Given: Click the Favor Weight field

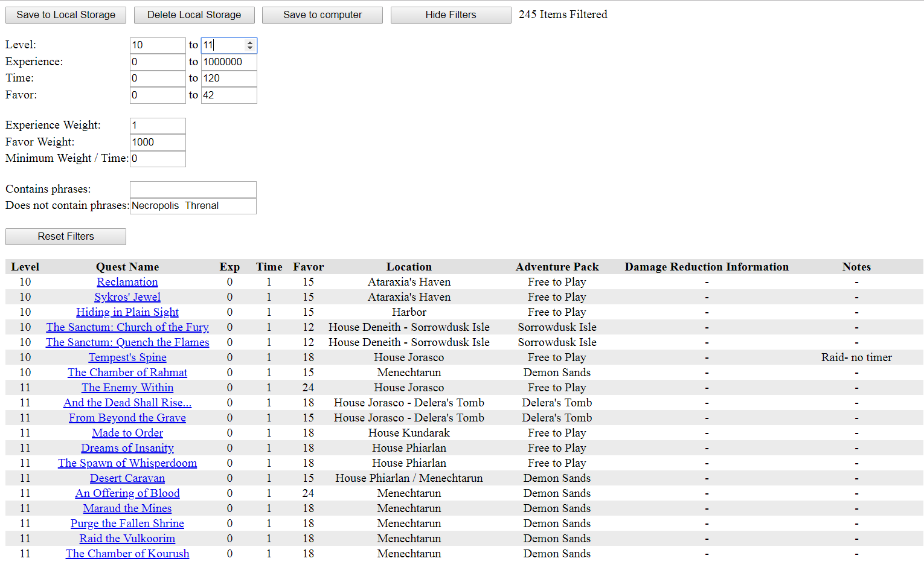Looking at the screenshot, I should click(x=157, y=142).
